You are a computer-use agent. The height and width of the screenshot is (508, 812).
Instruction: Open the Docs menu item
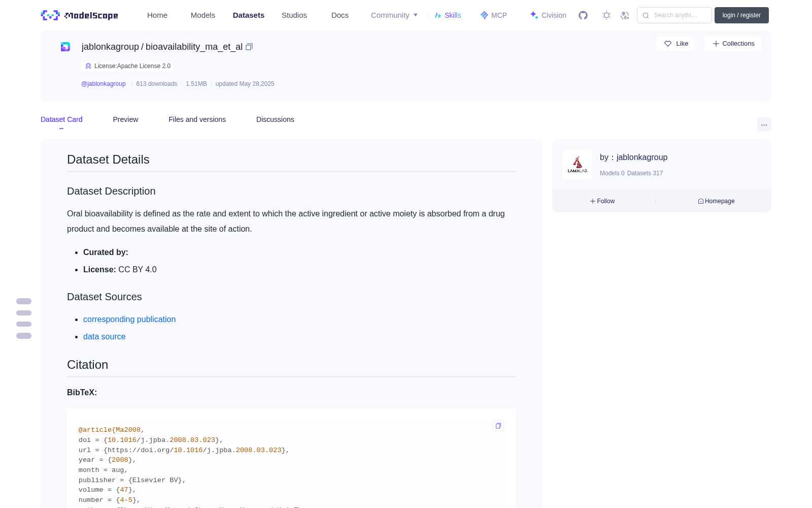click(340, 15)
